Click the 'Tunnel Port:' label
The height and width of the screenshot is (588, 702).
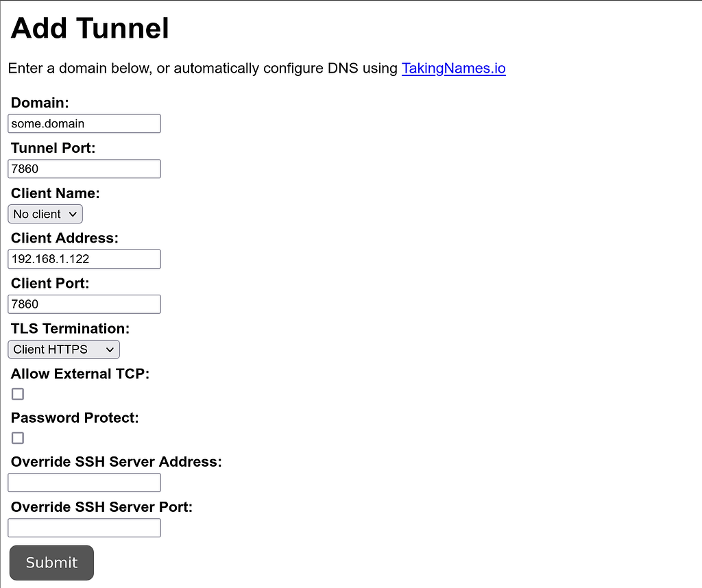click(53, 148)
